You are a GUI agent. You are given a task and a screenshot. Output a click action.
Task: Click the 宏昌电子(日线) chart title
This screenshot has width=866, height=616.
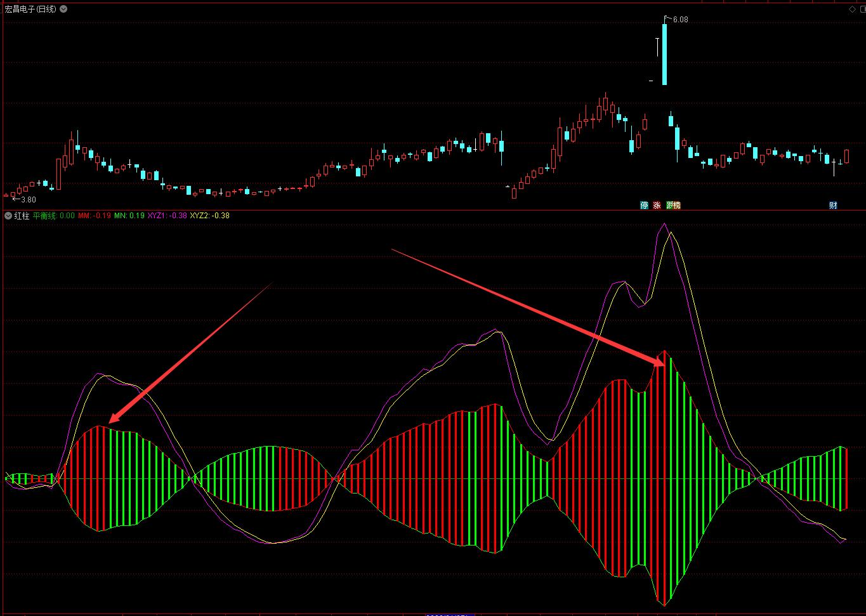point(30,9)
